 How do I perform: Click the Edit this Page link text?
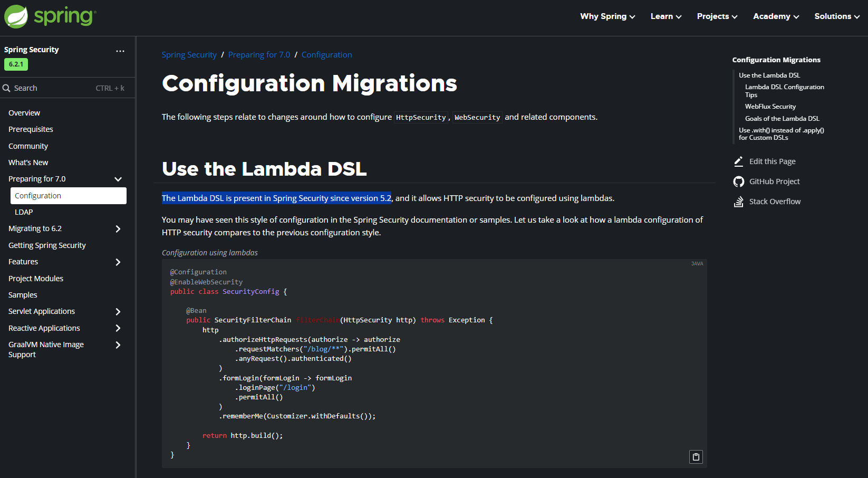[x=773, y=161]
